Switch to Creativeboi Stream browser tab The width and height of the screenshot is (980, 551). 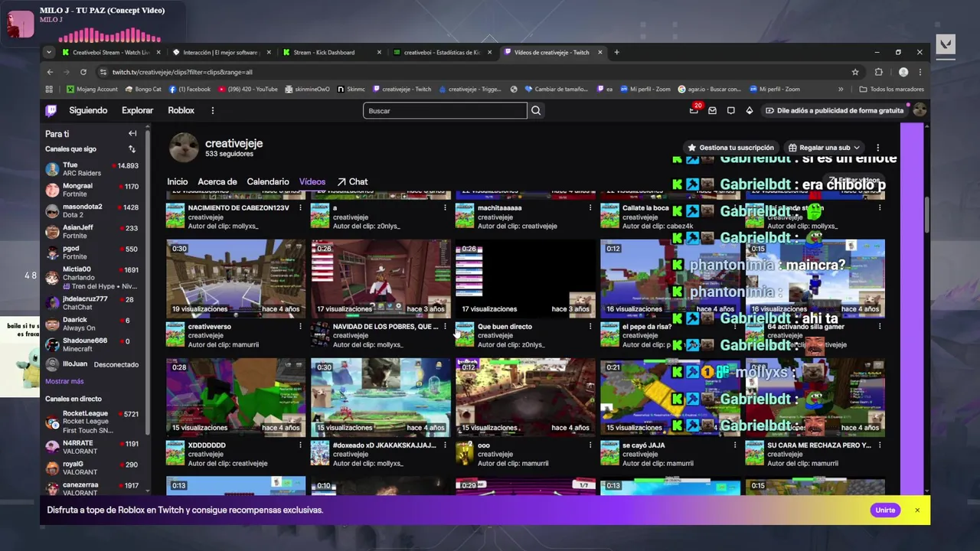[x=111, y=52]
